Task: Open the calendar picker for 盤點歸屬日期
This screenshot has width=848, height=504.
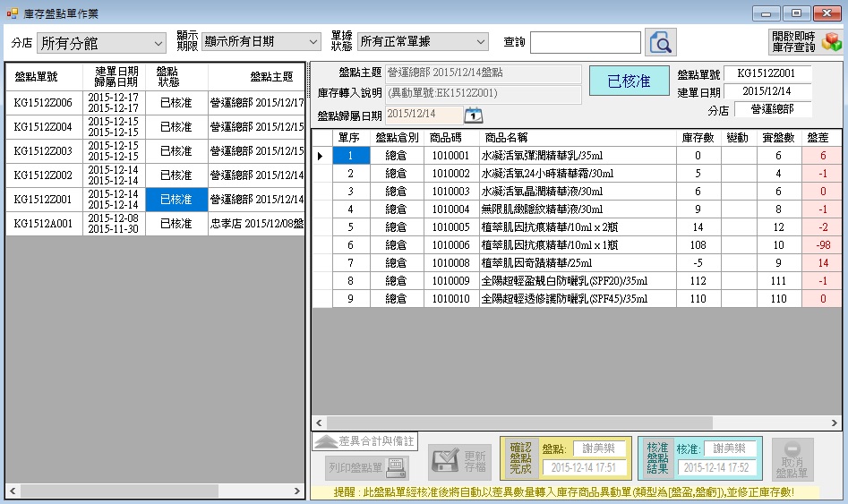Action: tap(474, 115)
